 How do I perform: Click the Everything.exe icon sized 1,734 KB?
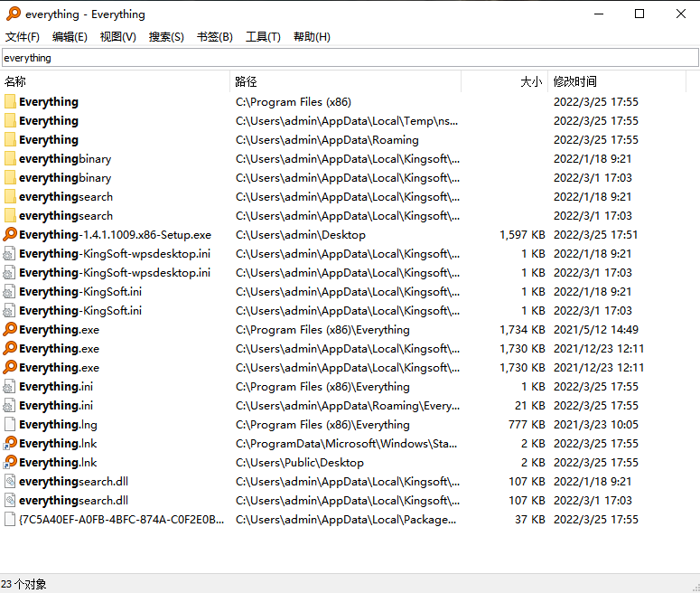(x=10, y=330)
